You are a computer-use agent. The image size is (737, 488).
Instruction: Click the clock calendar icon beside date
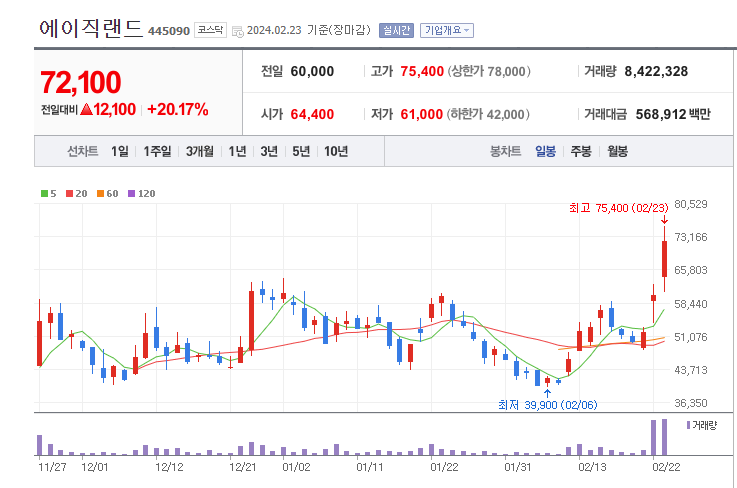(x=238, y=31)
